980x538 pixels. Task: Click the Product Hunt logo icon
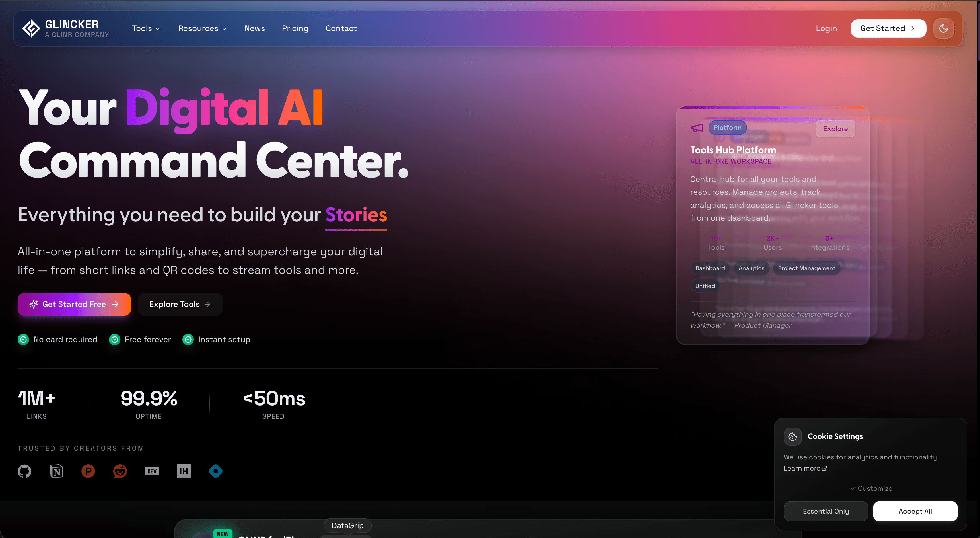click(x=88, y=471)
